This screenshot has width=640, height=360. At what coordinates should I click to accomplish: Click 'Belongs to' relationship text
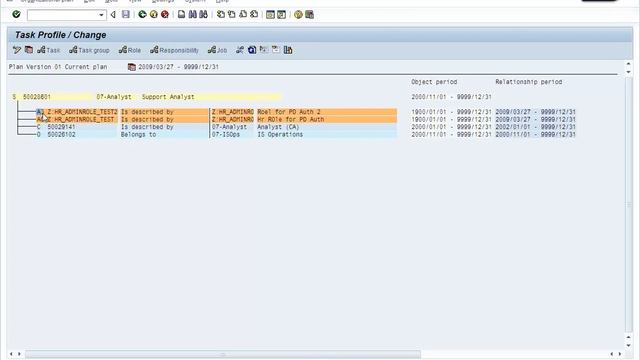(138, 134)
